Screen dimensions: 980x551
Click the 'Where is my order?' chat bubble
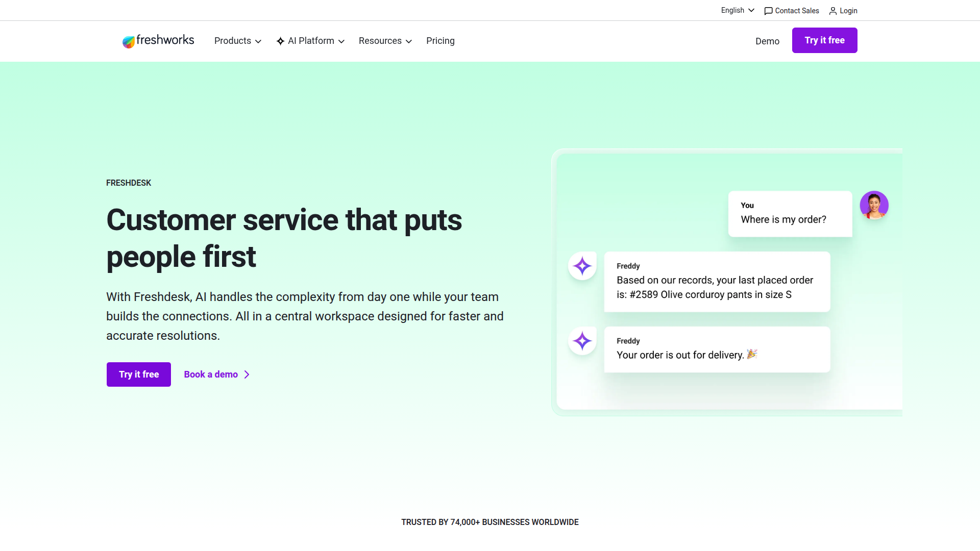pyautogui.click(x=790, y=214)
